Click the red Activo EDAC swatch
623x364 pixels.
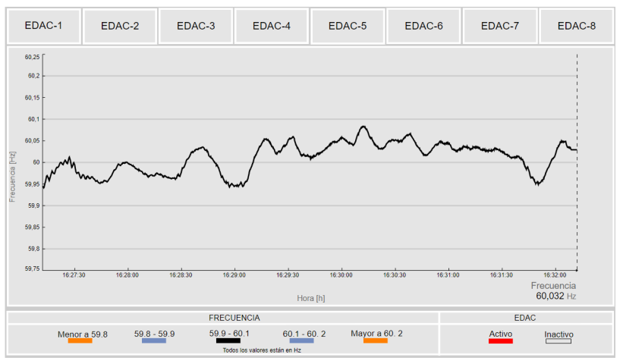501,341
